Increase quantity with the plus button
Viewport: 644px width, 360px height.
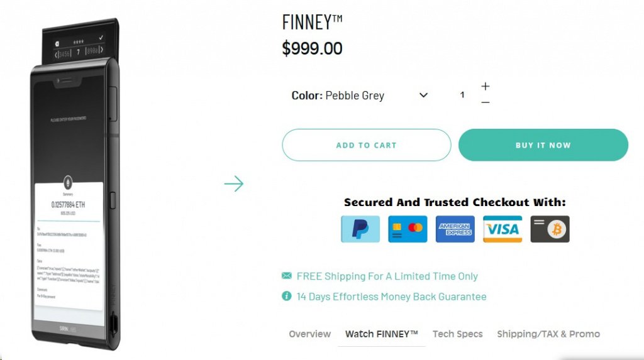pyautogui.click(x=485, y=86)
